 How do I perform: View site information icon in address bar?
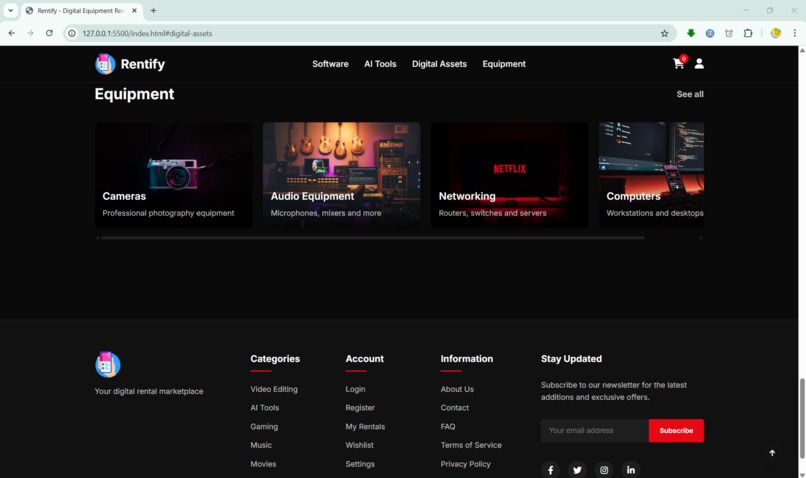(x=72, y=33)
